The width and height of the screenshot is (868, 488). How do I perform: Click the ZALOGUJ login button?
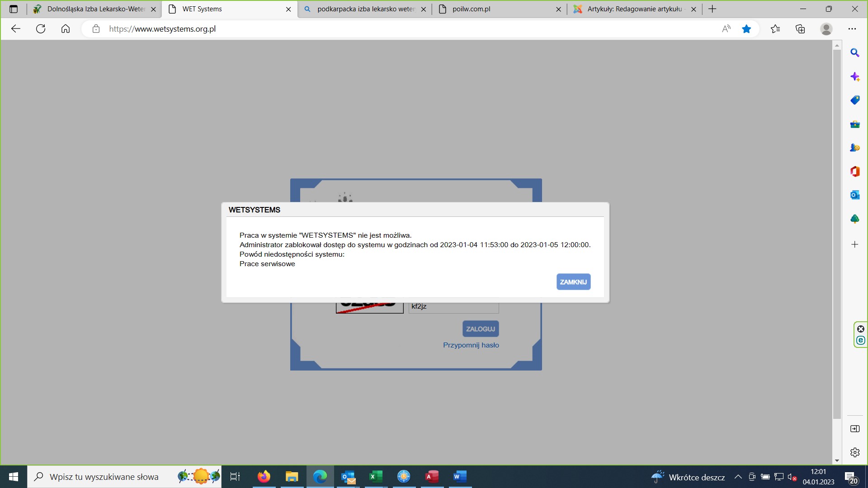click(481, 329)
